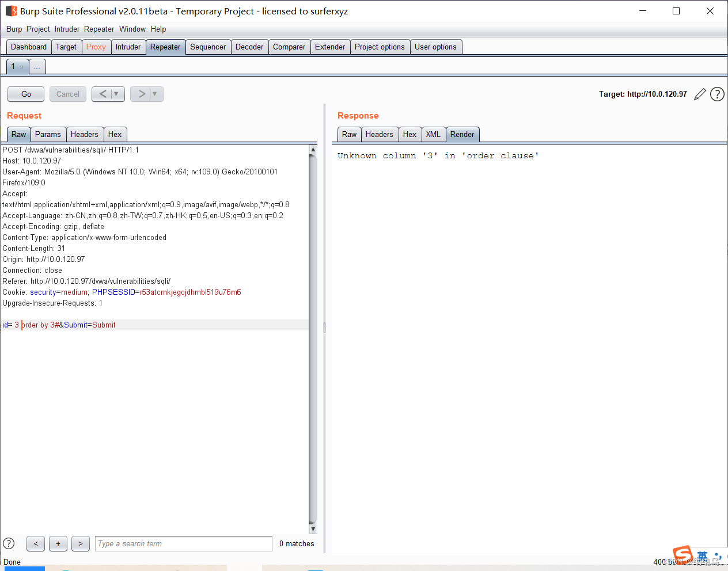Show the request Hex view
Viewport: 728px width, 571px height.
[x=115, y=135]
